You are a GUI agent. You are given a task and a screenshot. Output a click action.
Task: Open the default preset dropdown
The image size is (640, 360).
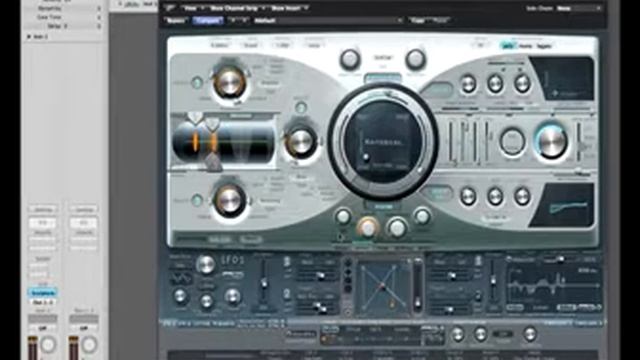[329, 20]
